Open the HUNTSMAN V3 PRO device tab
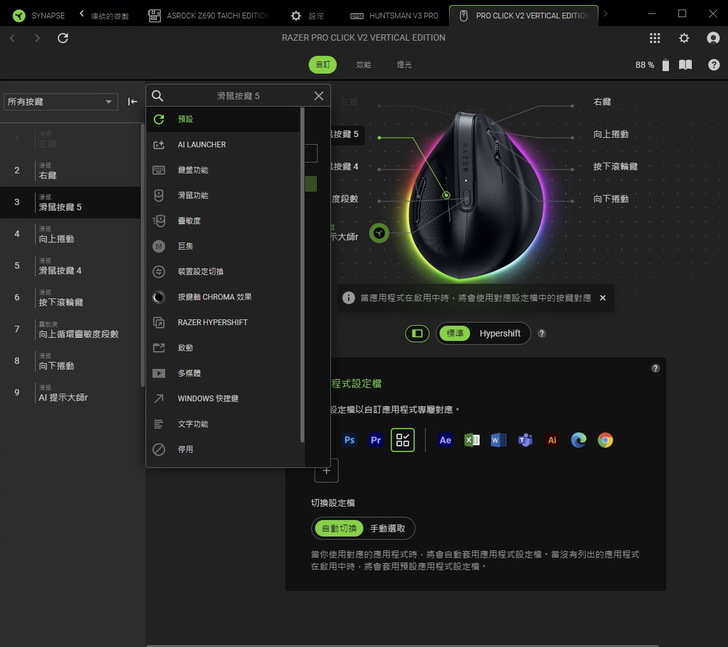 click(395, 16)
